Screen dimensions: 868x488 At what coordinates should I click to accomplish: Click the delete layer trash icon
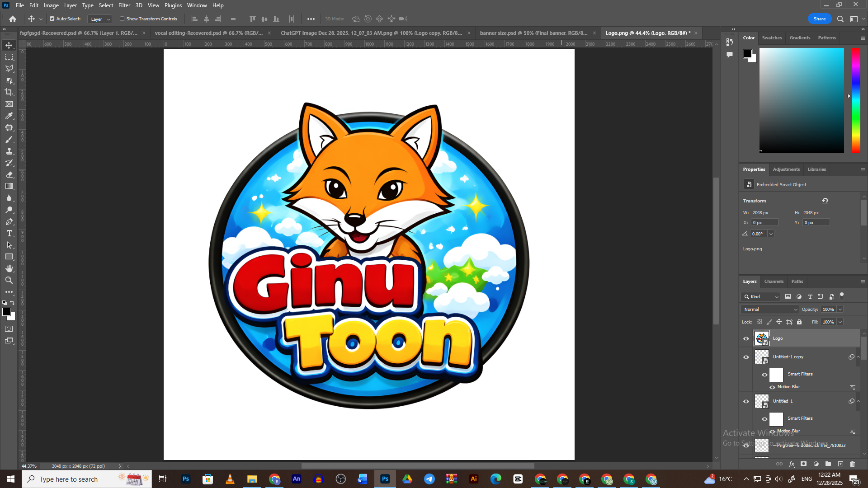(852, 464)
